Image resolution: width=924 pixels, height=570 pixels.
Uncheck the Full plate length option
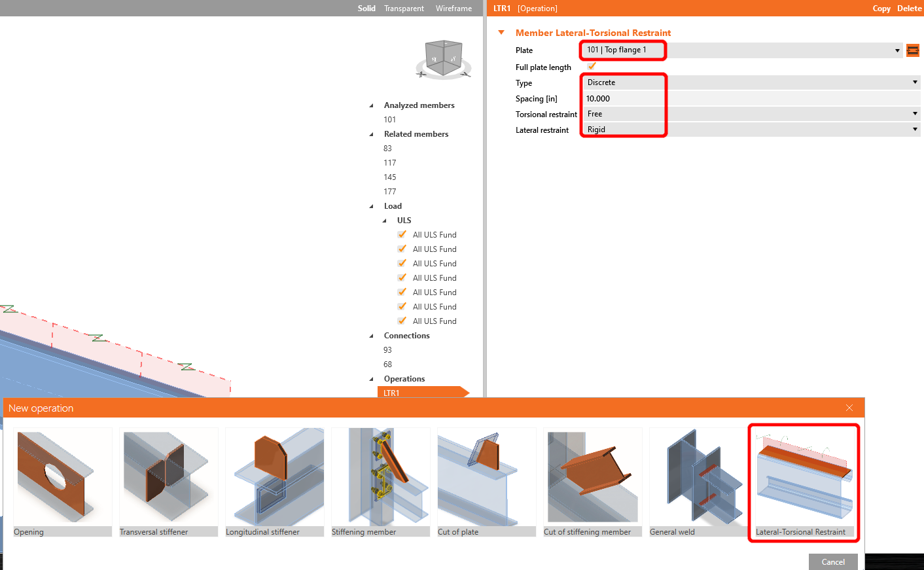pos(592,66)
